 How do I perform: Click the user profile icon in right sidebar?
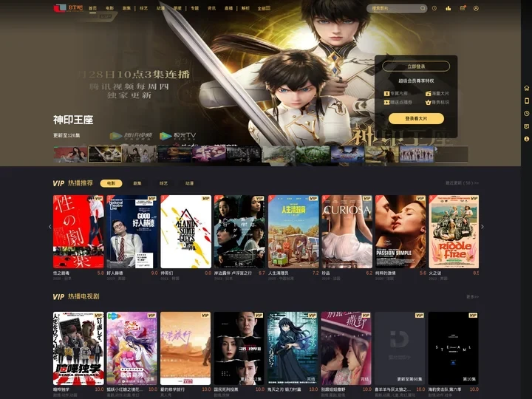click(x=527, y=139)
